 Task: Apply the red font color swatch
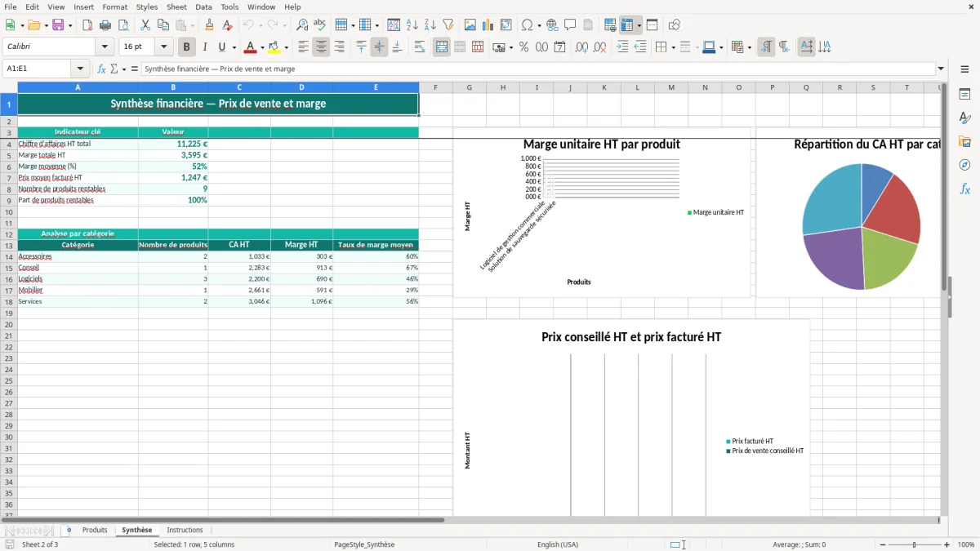point(251,47)
